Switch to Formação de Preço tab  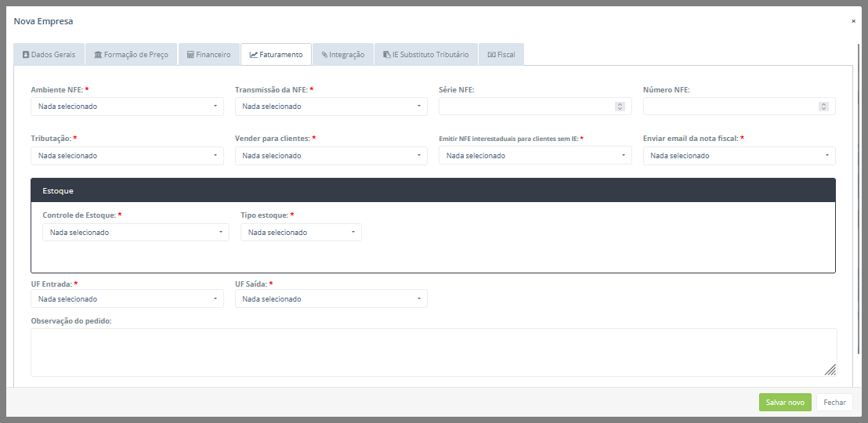tap(131, 55)
